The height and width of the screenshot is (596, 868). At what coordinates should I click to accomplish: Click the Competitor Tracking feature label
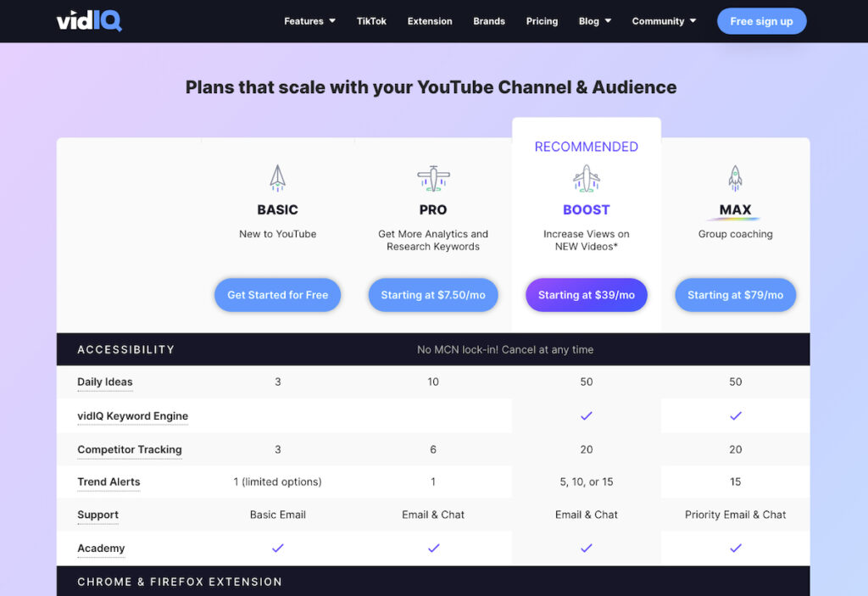[130, 449]
